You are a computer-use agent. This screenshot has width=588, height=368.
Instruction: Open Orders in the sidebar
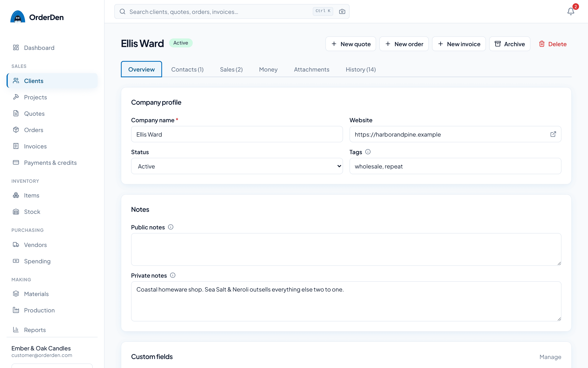52,130
